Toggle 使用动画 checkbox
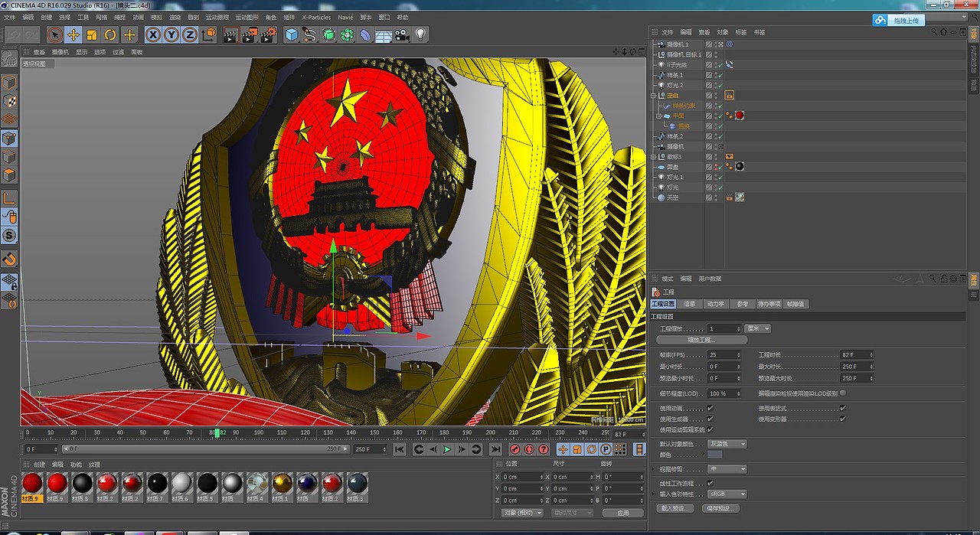The height and width of the screenshot is (535, 980). click(x=710, y=409)
